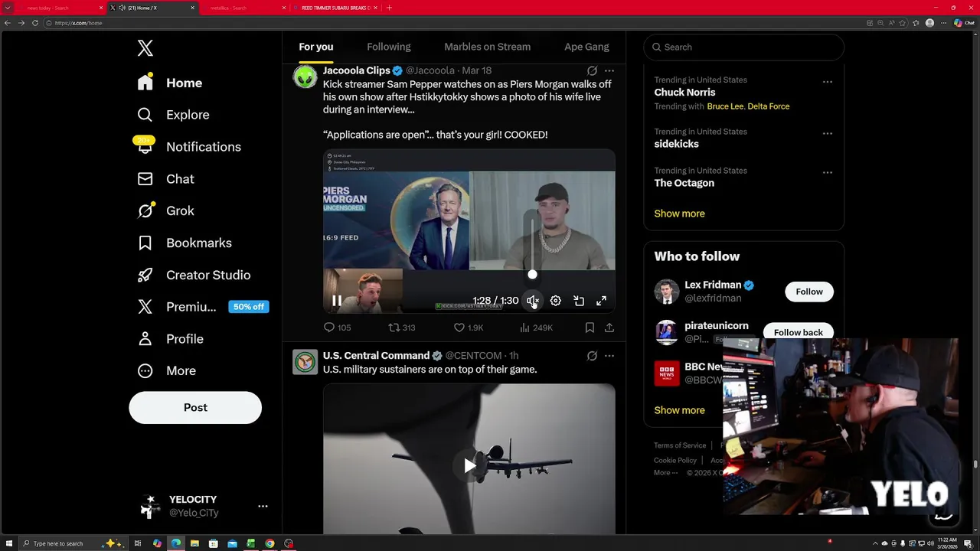980x551 pixels.
Task: Reply to the Jacoola Clips post
Action: pos(337,328)
